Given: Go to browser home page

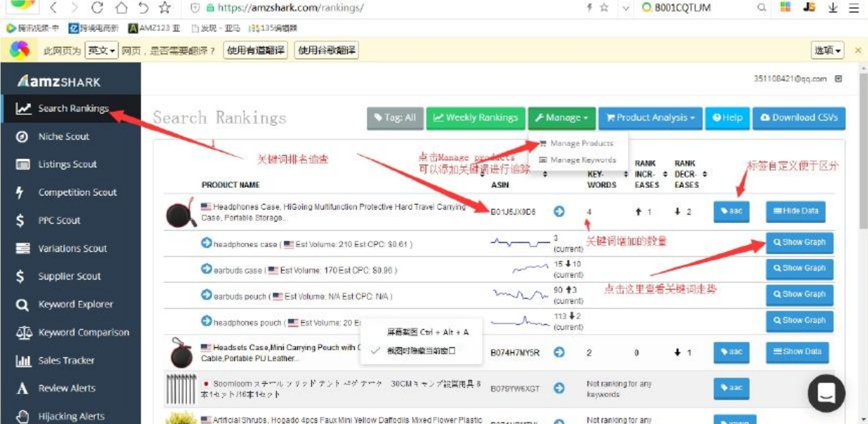Looking at the screenshot, I should [x=121, y=8].
